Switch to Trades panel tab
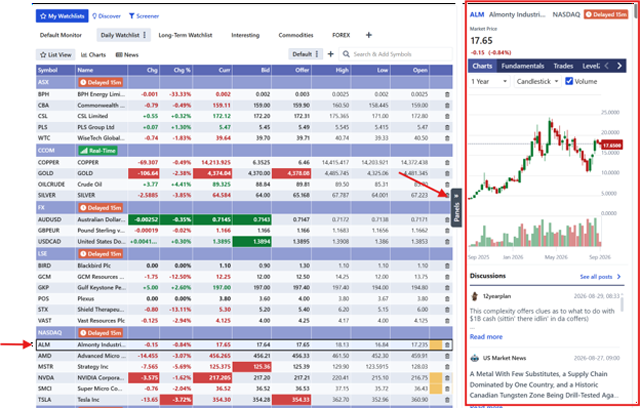This screenshot has height=408, width=640. (x=563, y=66)
